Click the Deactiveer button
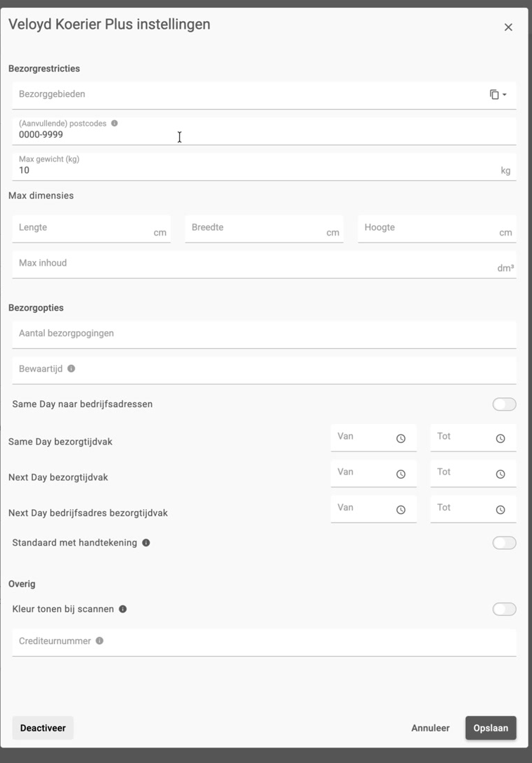Viewport: 532px width, 763px height. tap(43, 728)
